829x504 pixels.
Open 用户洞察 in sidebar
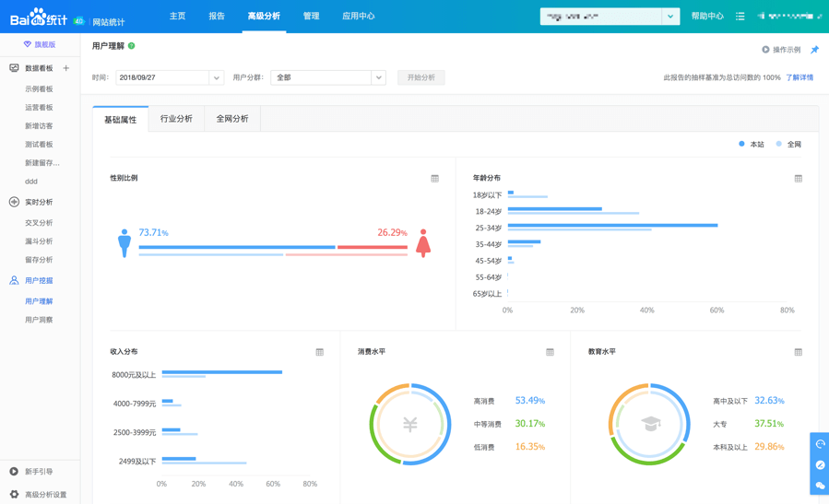(39, 320)
